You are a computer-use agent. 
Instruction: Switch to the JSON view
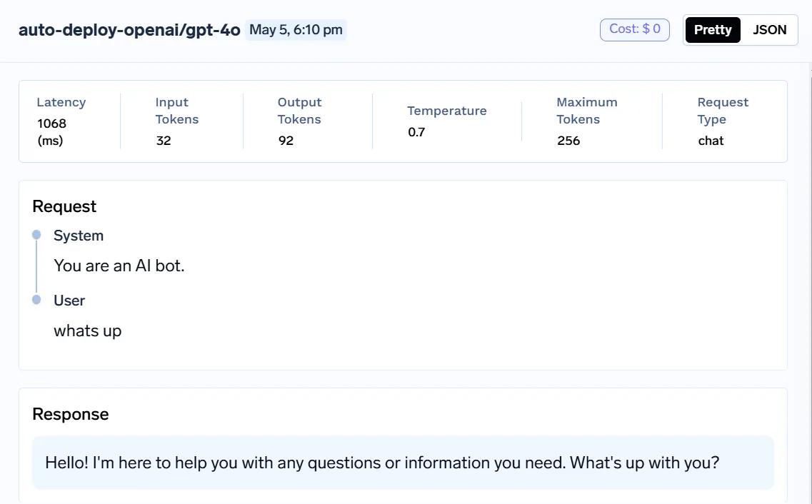[770, 30]
